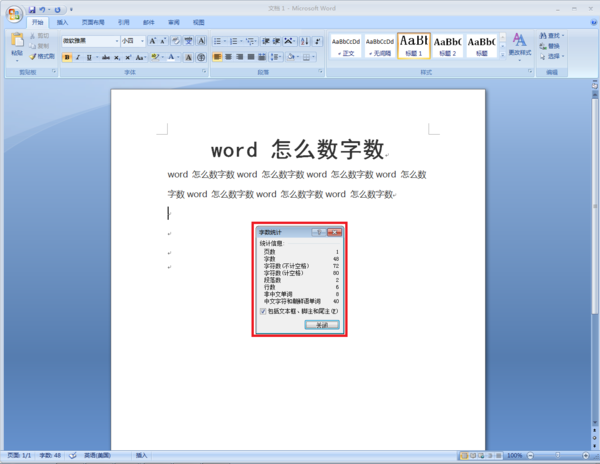600x464 pixels.
Task: Increase paragraph indent
Action: (276, 41)
